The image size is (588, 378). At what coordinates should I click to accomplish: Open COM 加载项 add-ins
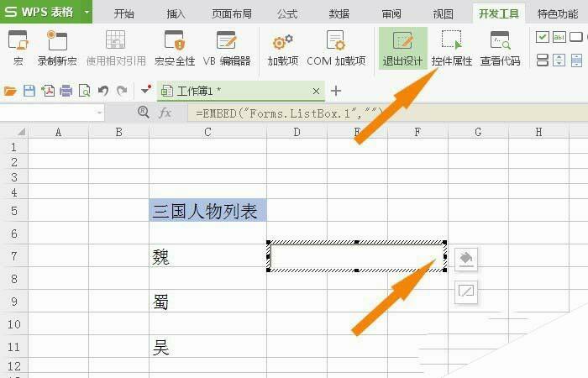pyautogui.click(x=336, y=48)
